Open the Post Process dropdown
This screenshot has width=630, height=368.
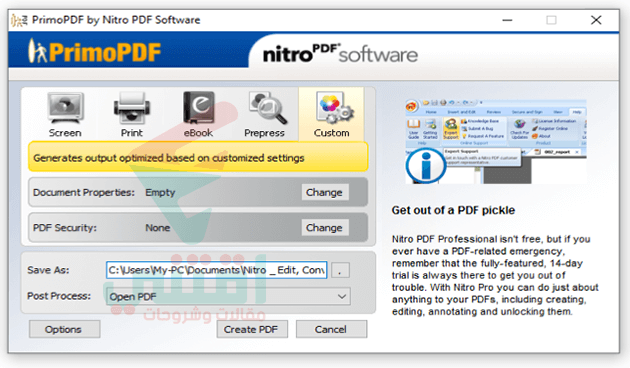point(228,296)
